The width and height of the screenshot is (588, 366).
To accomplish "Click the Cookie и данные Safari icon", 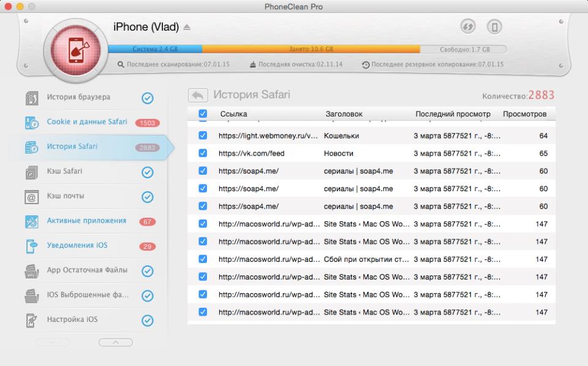I will point(32,123).
